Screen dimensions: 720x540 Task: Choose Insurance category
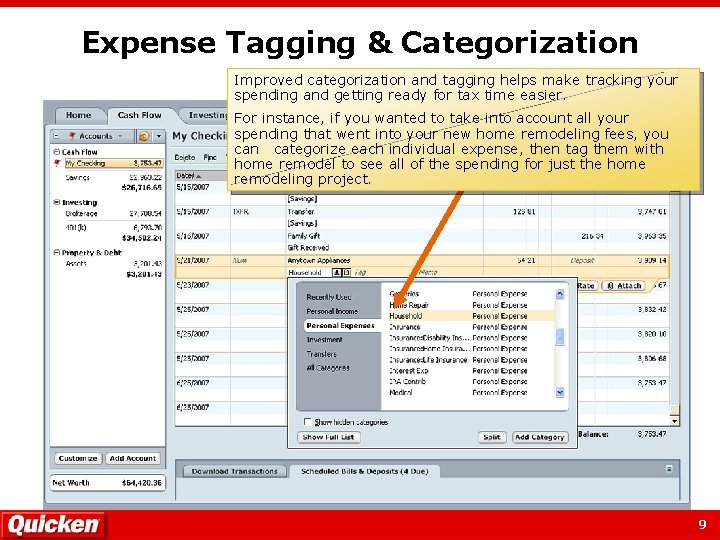[471, 327]
